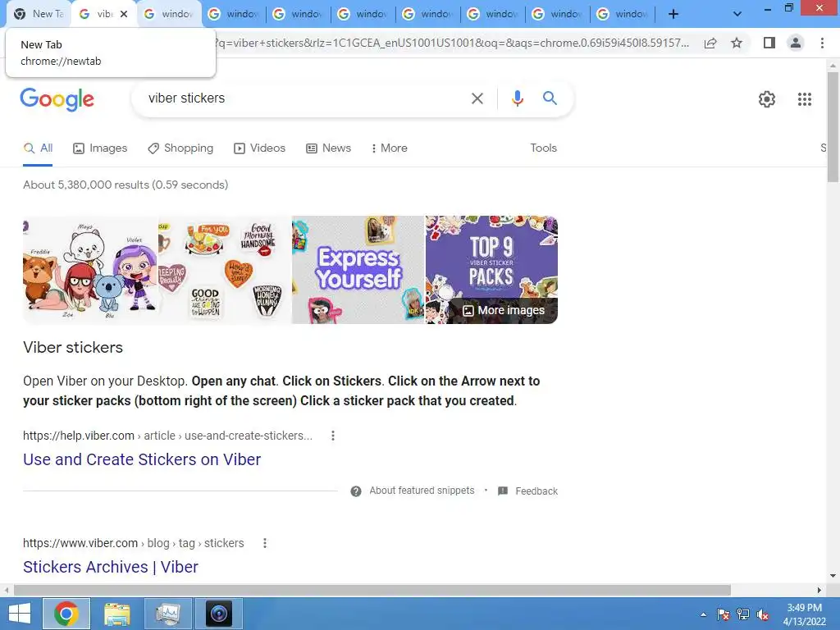Click the scroll down arrow of the page

pyautogui.click(x=833, y=577)
